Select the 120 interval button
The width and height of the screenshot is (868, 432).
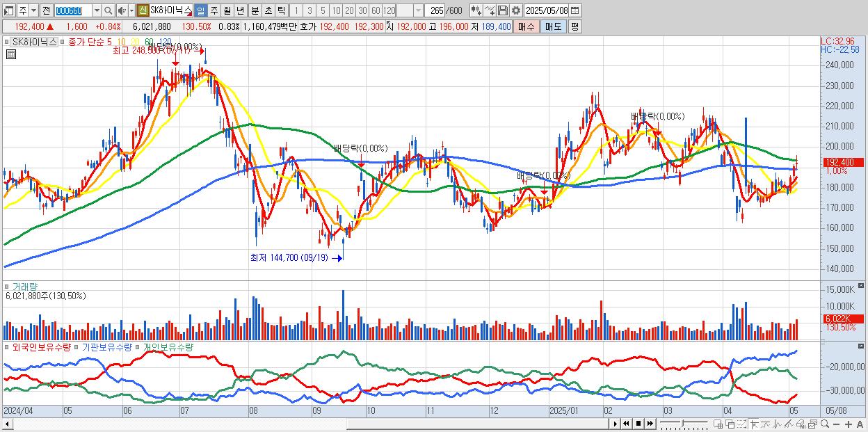coord(389,10)
